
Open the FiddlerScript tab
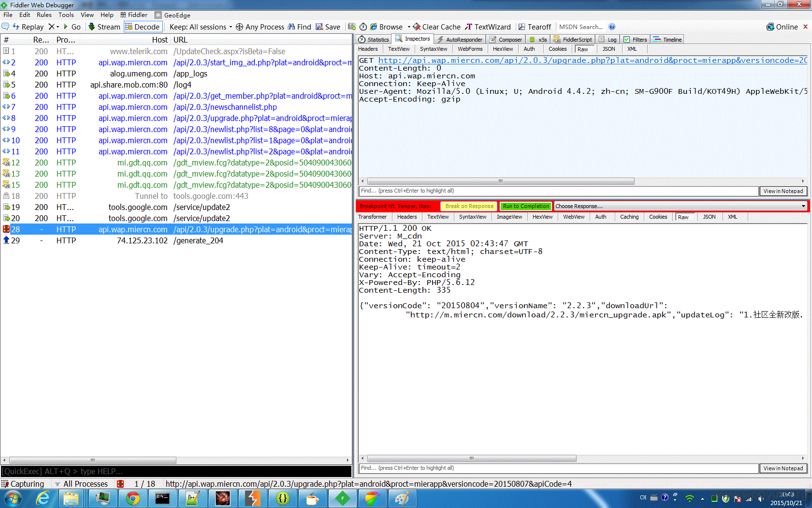click(572, 40)
